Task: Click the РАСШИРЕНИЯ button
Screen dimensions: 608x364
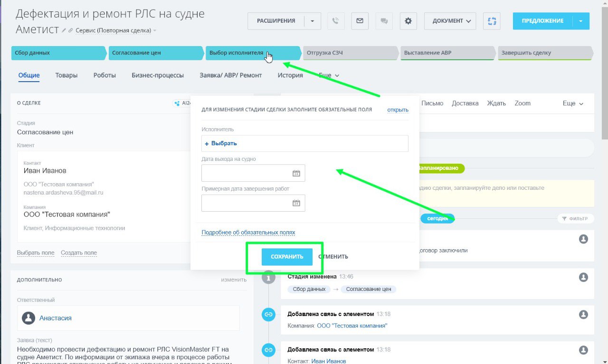Action: click(275, 21)
